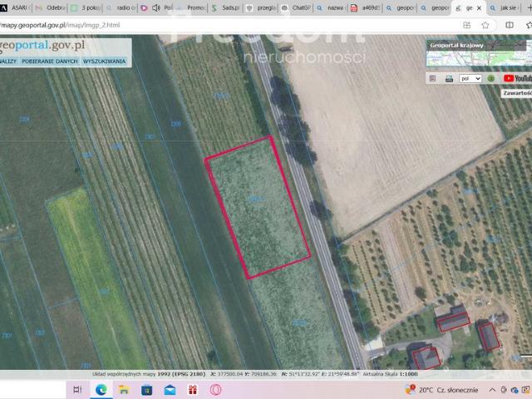The width and height of the screenshot is (532, 399).
Task: Open a new browser tab
Action: click(x=529, y=7)
